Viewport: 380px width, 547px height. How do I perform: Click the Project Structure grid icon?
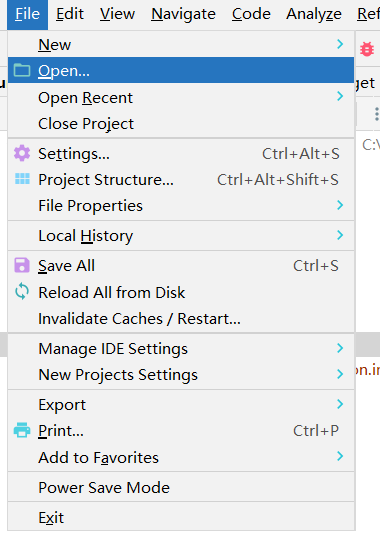pyautogui.click(x=22, y=179)
